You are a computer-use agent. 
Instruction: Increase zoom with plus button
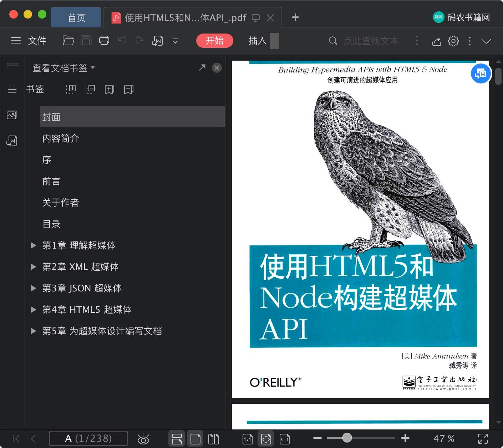pos(405,438)
